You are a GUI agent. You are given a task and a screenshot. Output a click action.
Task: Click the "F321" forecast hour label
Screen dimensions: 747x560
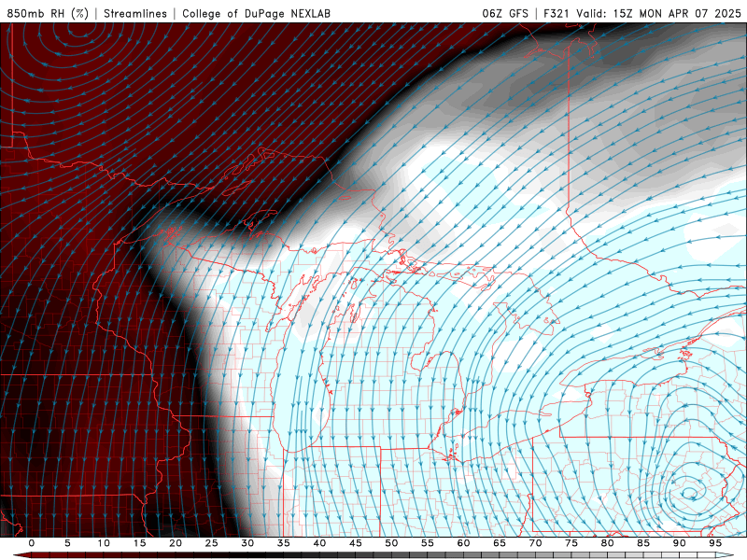pyautogui.click(x=557, y=13)
